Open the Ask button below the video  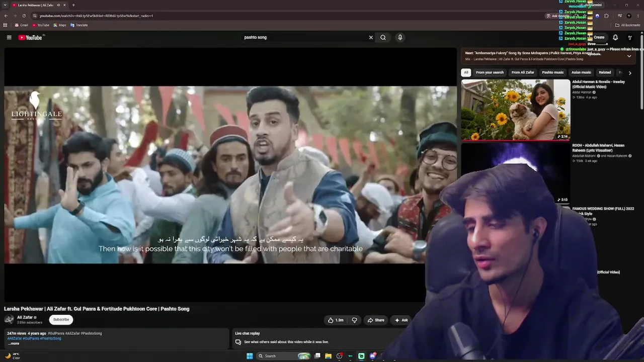point(401,320)
